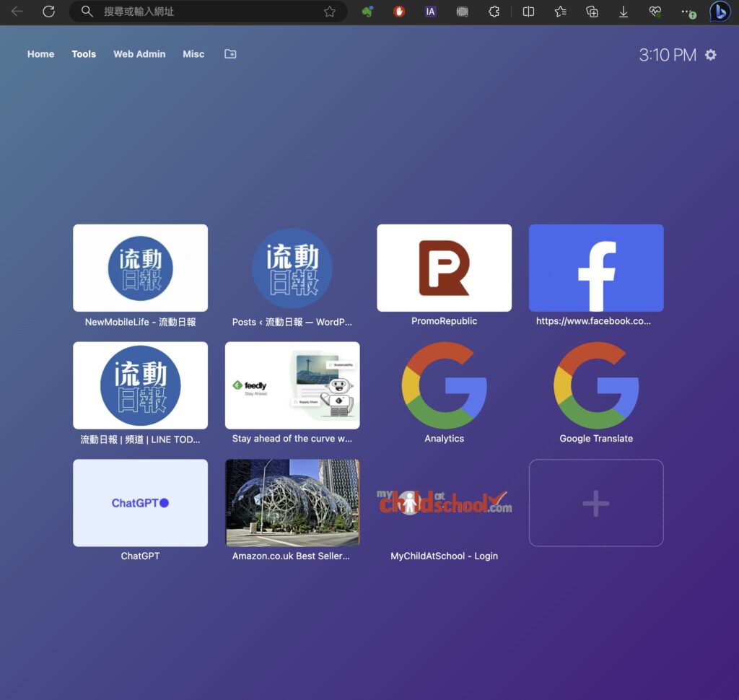The width and height of the screenshot is (739, 700).
Task: Open Browser essentials heartbeat icon
Action: 655,12
